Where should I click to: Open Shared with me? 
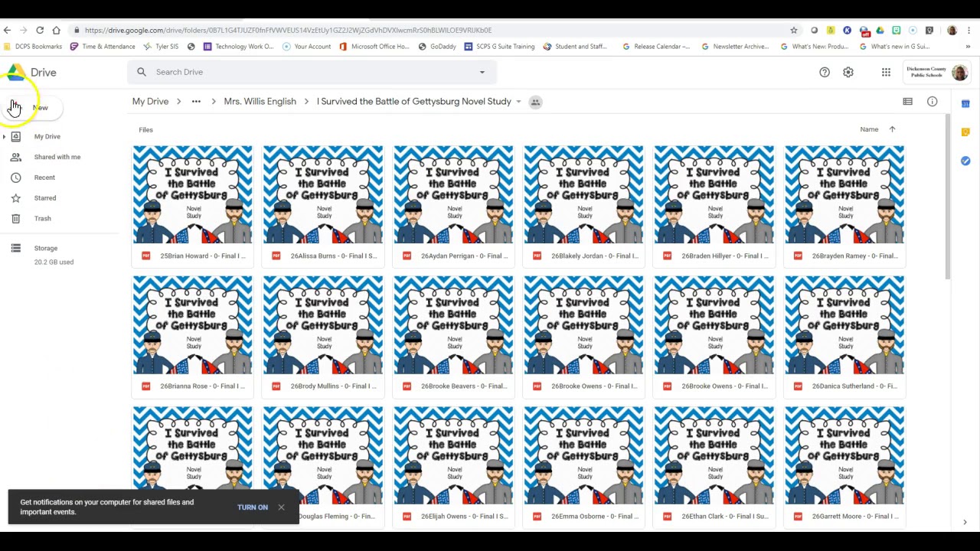point(57,157)
